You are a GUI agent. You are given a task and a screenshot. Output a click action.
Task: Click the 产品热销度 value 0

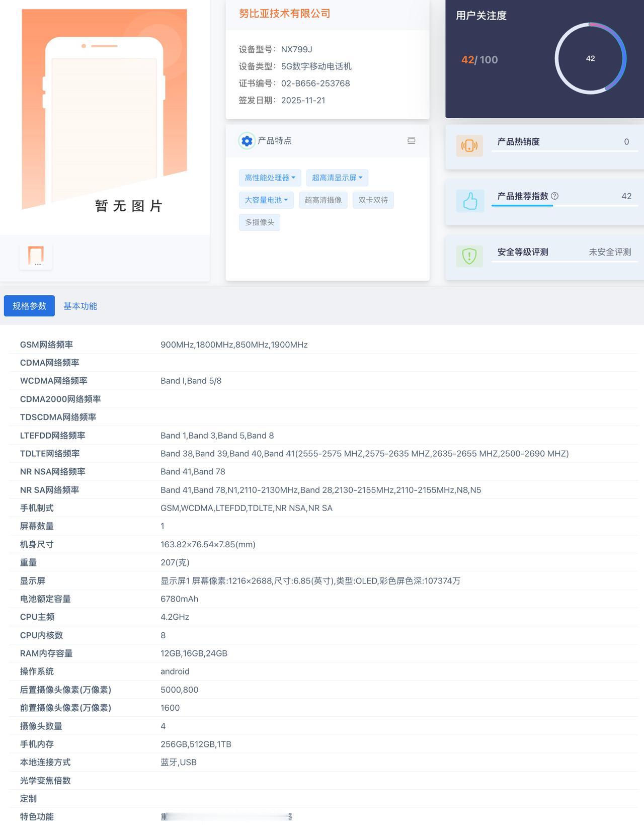click(x=626, y=142)
